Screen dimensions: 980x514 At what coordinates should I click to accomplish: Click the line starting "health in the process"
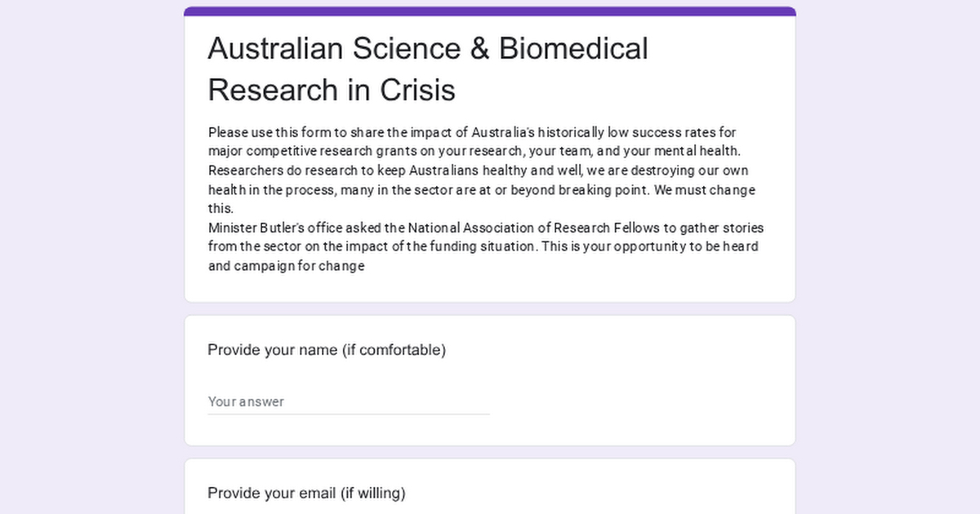pyautogui.click(x=481, y=190)
